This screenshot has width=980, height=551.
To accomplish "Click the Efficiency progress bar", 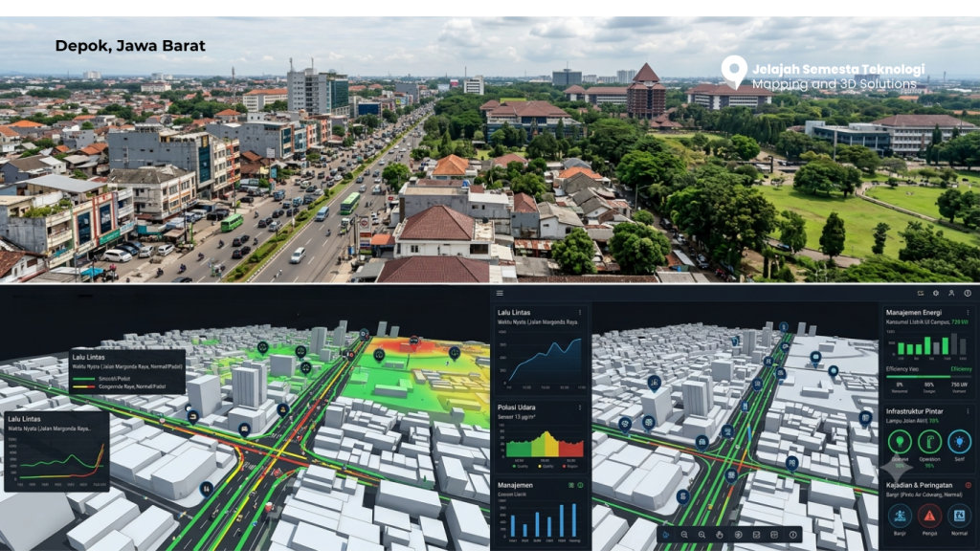I will click(928, 377).
